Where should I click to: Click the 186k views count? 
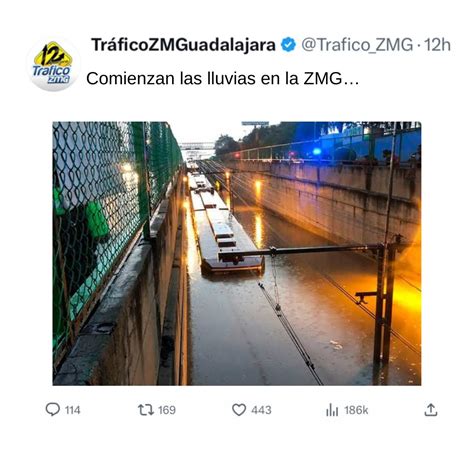[x=356, y=410]
